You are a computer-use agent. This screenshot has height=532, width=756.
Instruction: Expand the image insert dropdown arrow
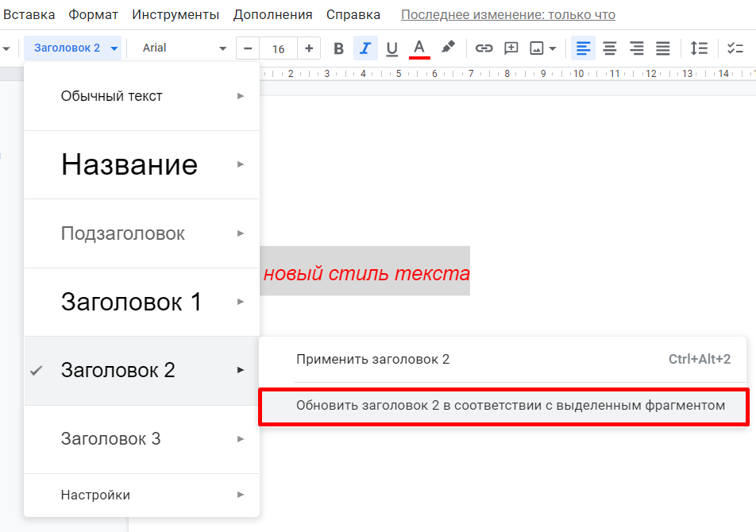click(553, 48)
